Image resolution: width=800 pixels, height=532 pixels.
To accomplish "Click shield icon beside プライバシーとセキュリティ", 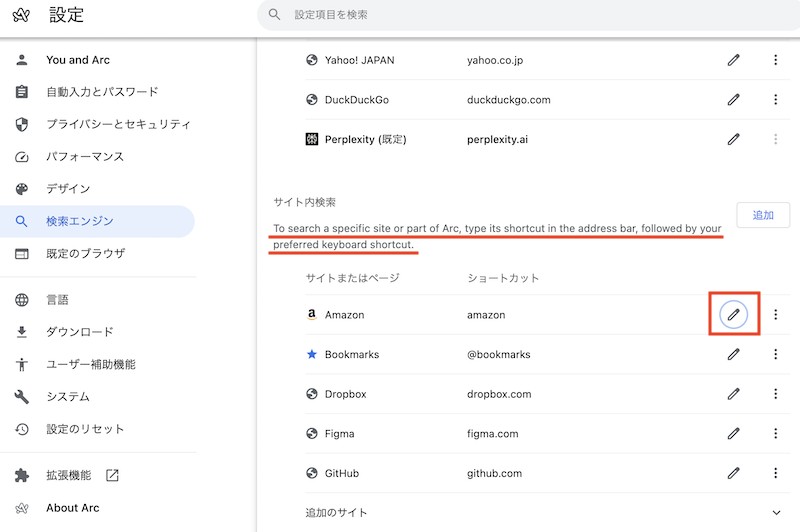I will point(21,124).
